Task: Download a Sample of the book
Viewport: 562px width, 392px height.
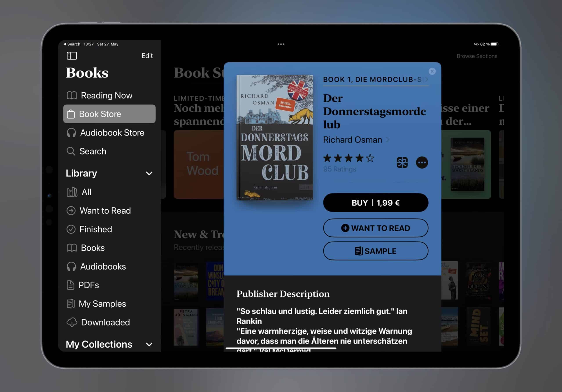Action: (376, 251)
